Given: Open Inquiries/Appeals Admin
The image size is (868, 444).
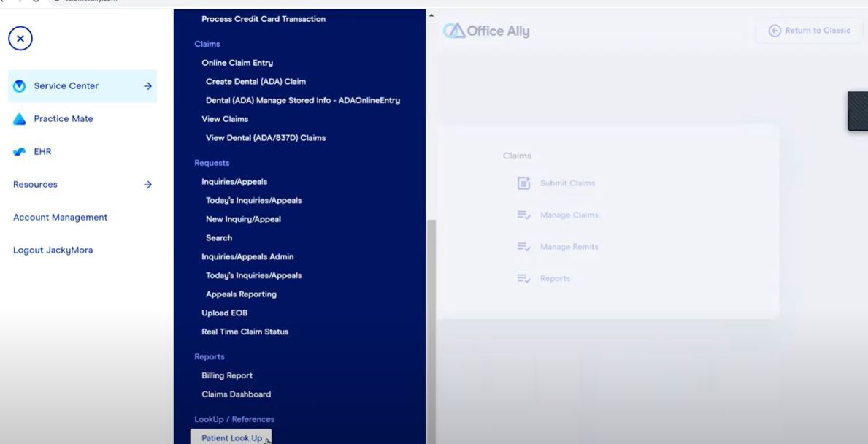Looking at the screenshot, I should coord(247,257).
